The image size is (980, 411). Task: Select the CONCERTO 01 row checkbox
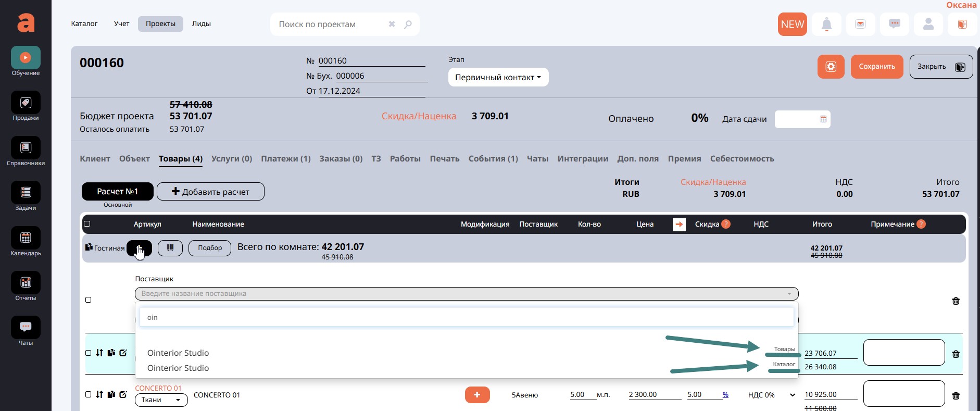click(89, 395)
